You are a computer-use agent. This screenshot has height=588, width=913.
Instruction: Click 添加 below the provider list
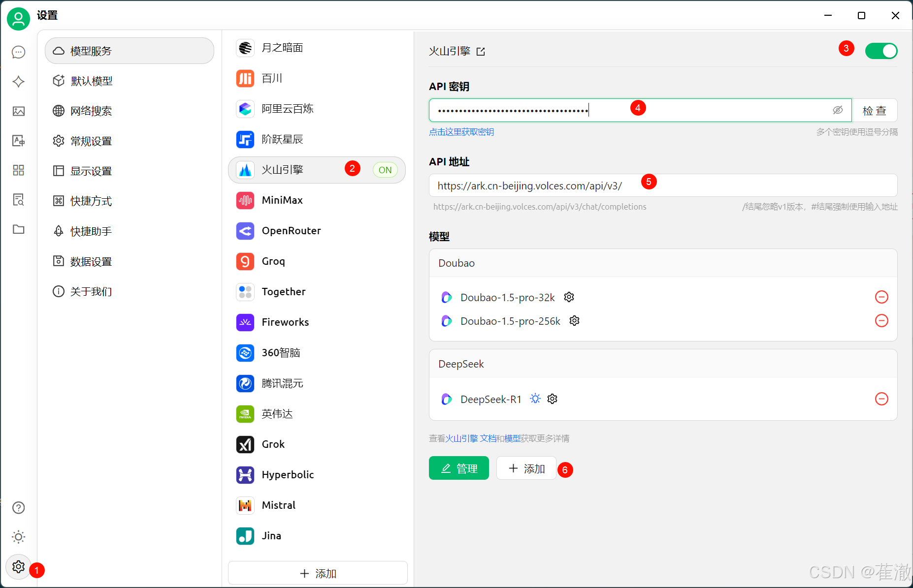[x=318, y=573]
